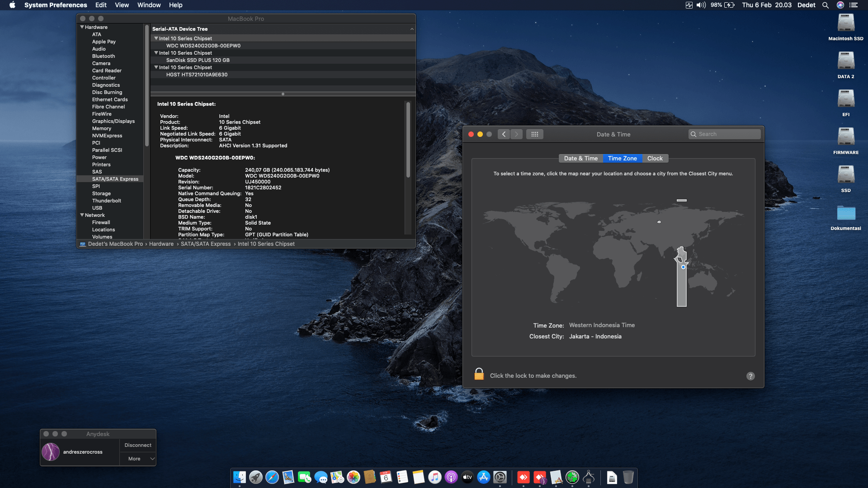Open Spotlight search in menu bar

(x=826, y=5)
